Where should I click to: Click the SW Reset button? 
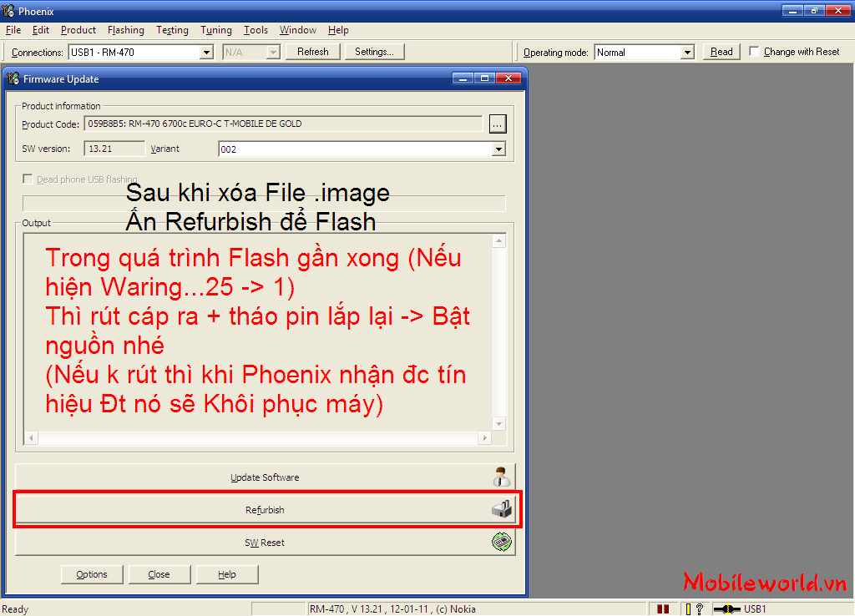[x=265, y=543]
